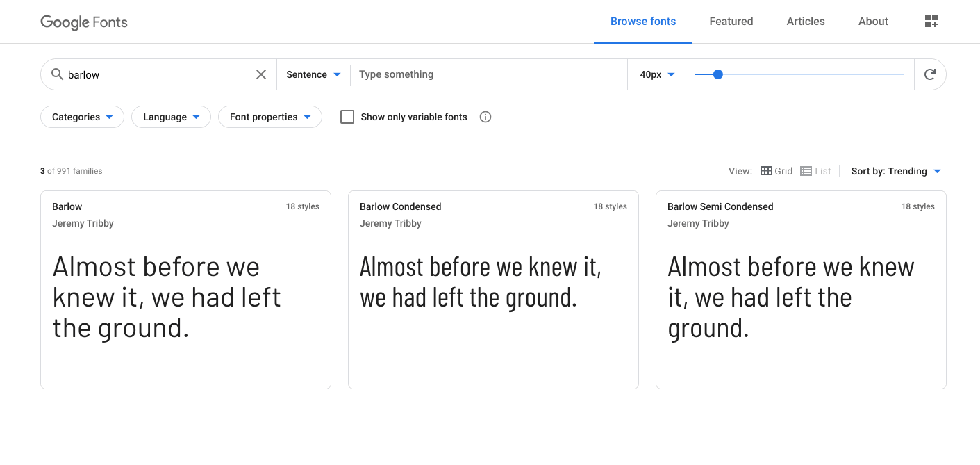The image size is (980, 465).
Task: Expand the Language filter
Action: (x=171, y=117)
